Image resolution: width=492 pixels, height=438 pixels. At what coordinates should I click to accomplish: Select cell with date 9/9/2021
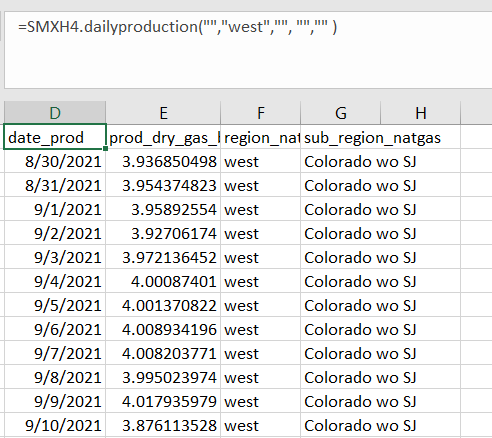[x=55, y=401]
